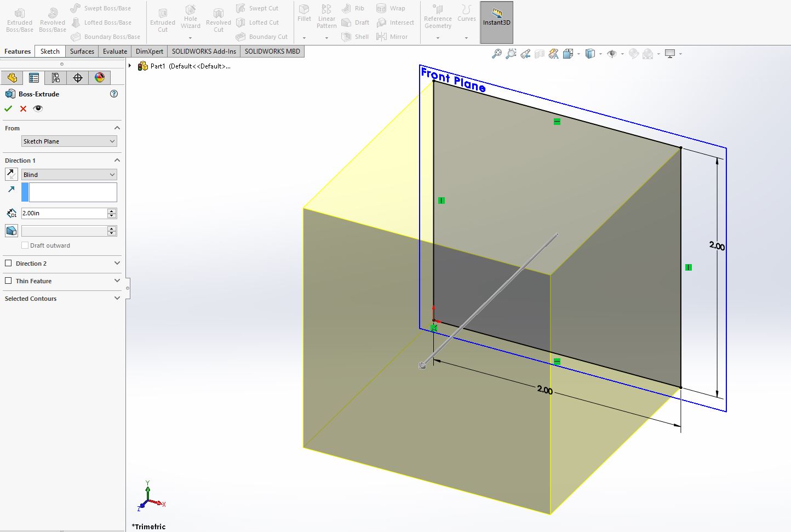Increase depth with the 2.00in spinner up arrow
Viewport: 791px width, 532px height.
point(112,210)
